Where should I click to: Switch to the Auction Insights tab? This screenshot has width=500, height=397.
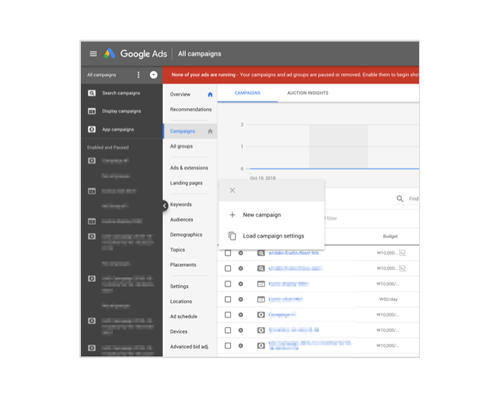[x=308, y=93]
